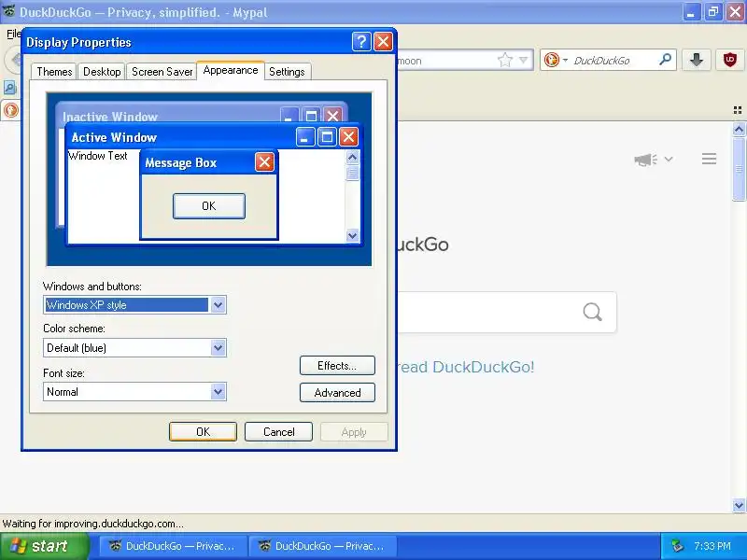Viewport: 747px width, 560px height.
Task: Click the magnifier icon in browser search box
Action: point(665,60)
